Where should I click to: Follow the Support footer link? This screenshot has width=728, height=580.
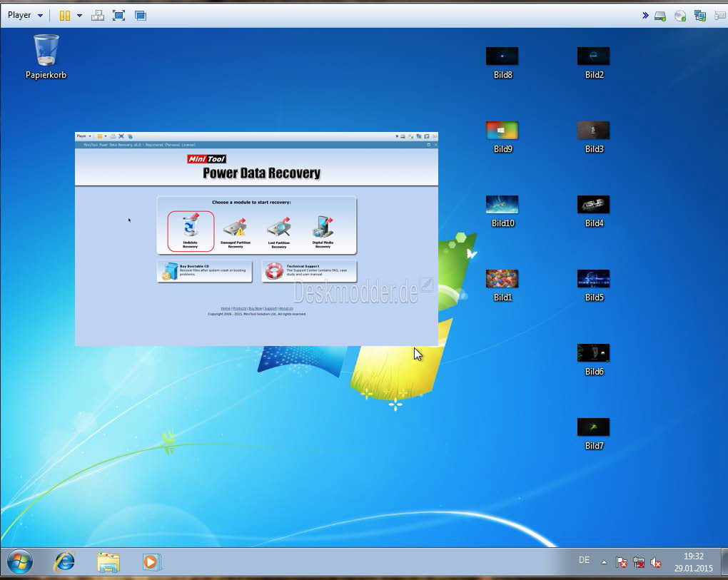click(x=271, y=309)
